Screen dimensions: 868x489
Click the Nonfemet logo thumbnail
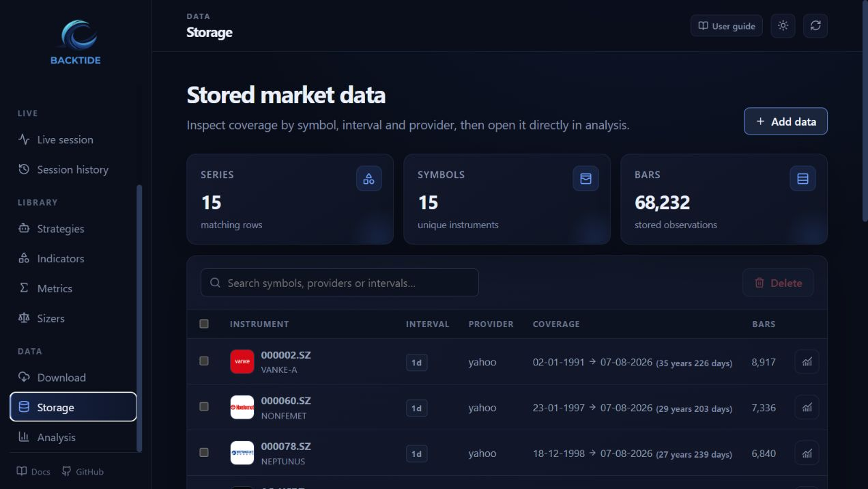click(242, 407)
